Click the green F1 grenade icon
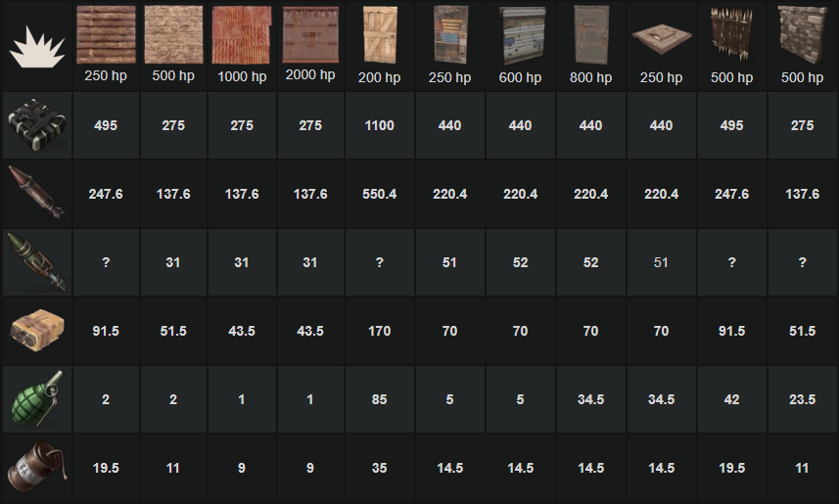 click(x=37, y=398)
